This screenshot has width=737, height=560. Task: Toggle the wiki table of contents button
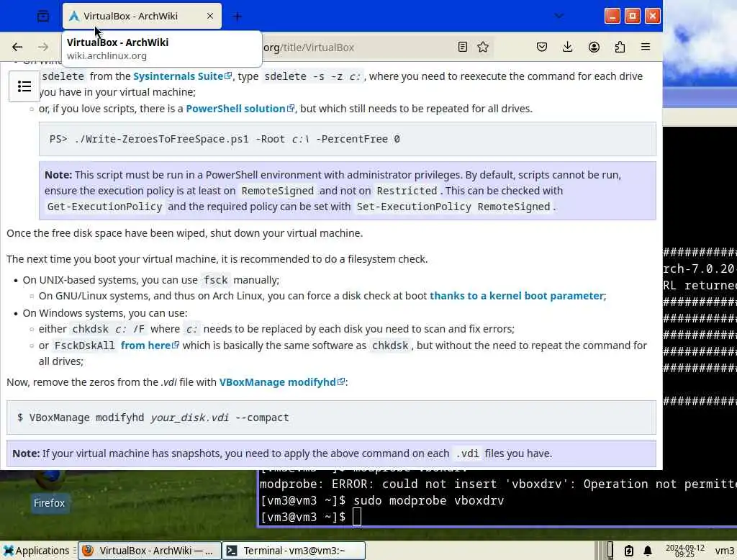tap(24, 86)
